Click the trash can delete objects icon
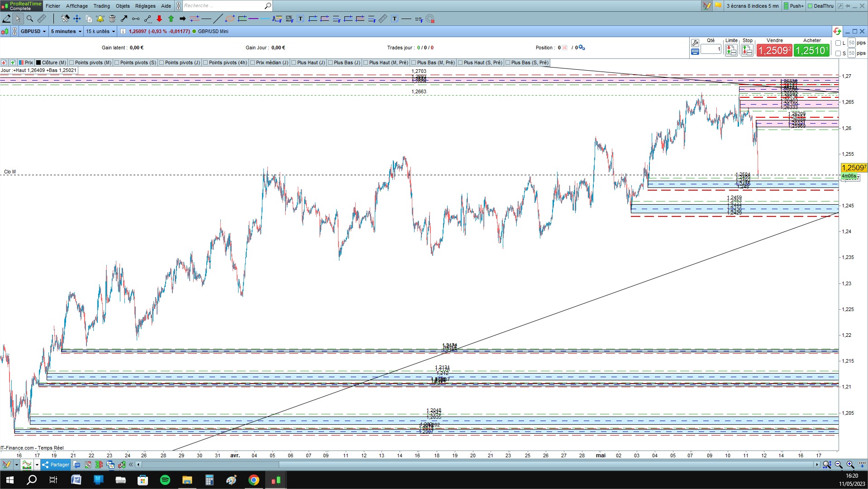868x489 pixels. (x=112, y=19)
